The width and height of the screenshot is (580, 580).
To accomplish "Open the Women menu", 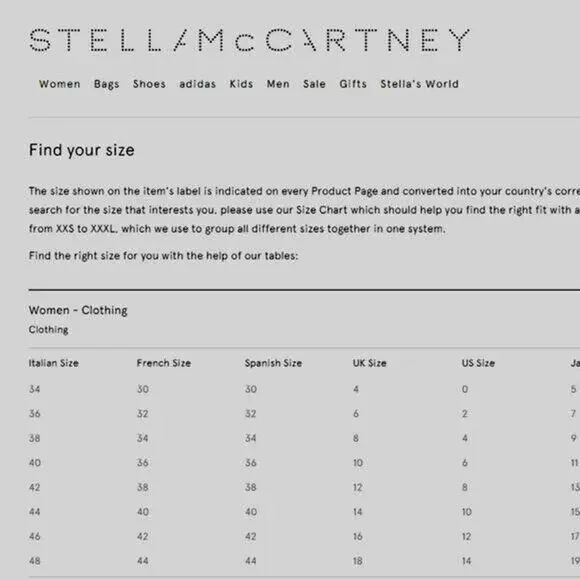I will point(60,84).
